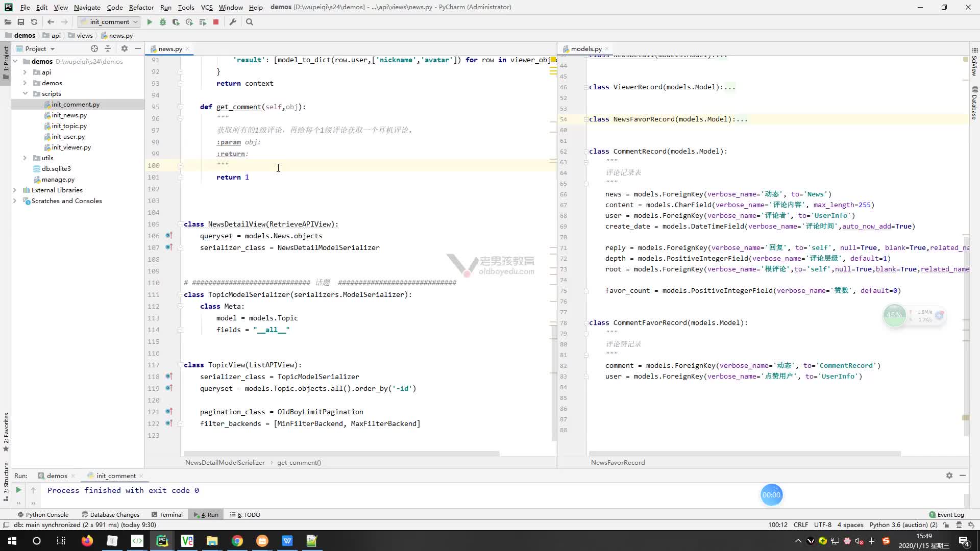
Task: Open the VCS menu
Action: [207, 7]
